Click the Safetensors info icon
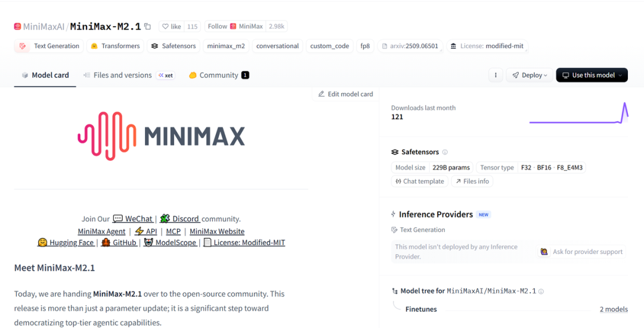The image size is (644, 328). [x=445, y=152]
